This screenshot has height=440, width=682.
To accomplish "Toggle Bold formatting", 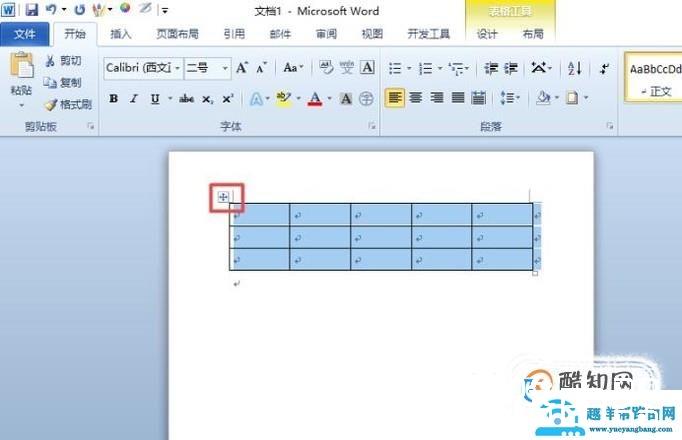I will (114, 99).
